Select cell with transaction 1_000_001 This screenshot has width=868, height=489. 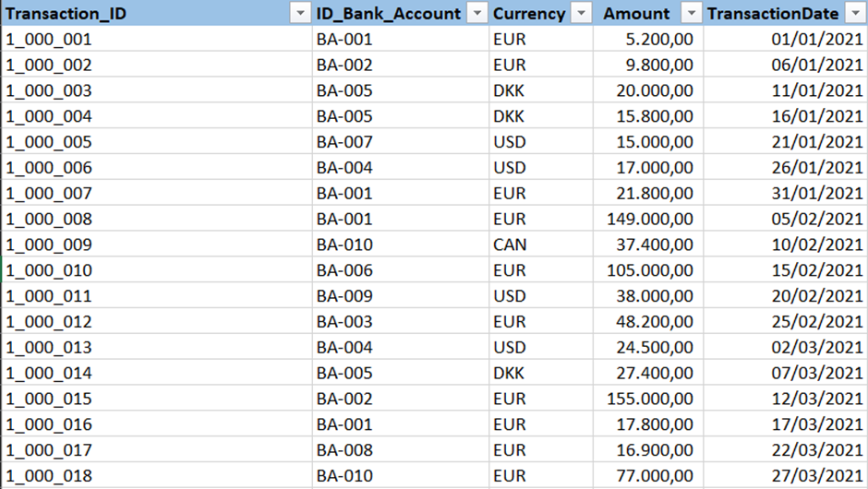click(x=157, y=40)
